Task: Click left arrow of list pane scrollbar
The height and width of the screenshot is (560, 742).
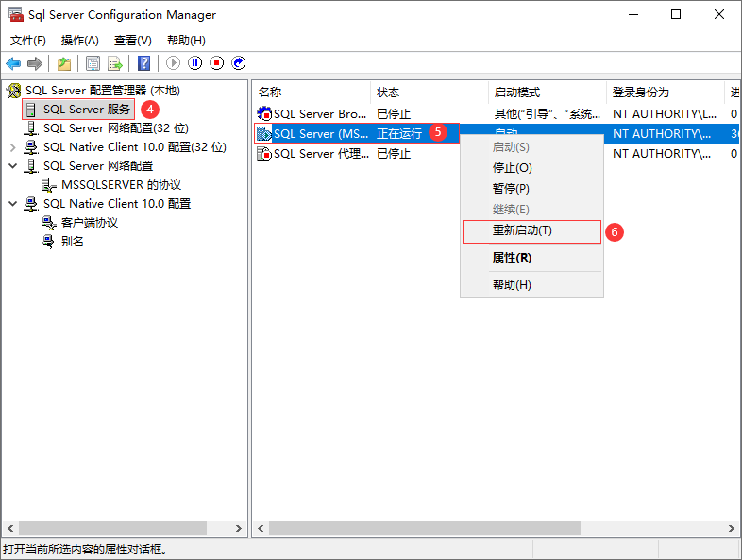Action: (x=261, y=528)
